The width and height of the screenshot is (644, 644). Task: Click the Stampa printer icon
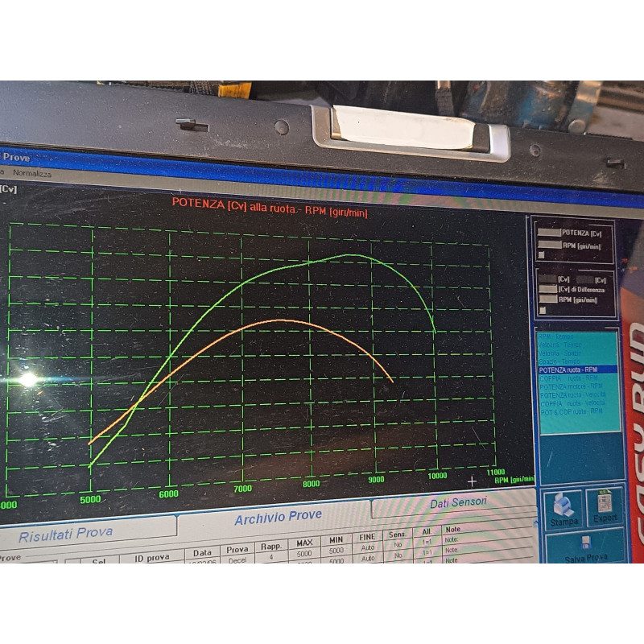point(563,506)
